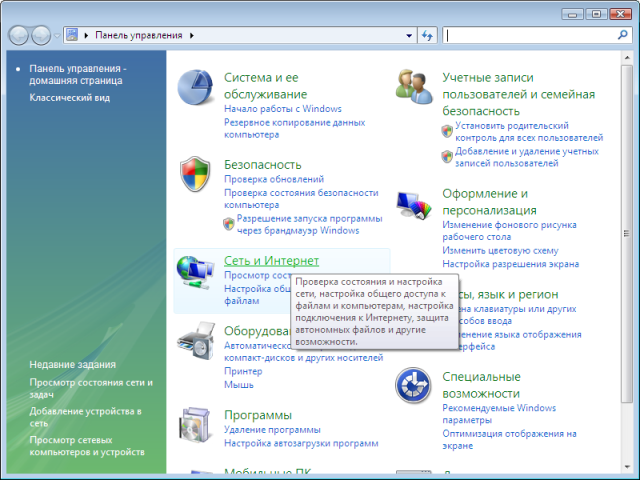Viewport: 640px width, 480px height.
Task: Click the Принтер link
Action: pyautogui.click(x=243, y=371)
